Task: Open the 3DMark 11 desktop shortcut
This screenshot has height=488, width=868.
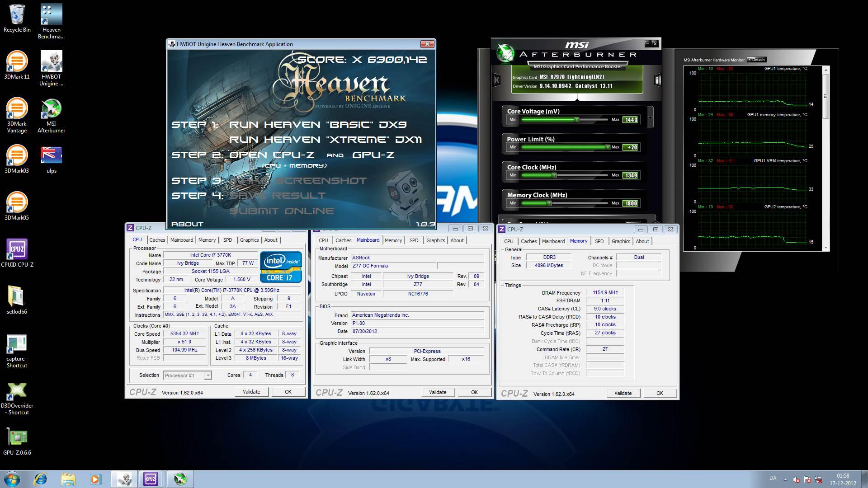Action: click(x=17, y=65)
